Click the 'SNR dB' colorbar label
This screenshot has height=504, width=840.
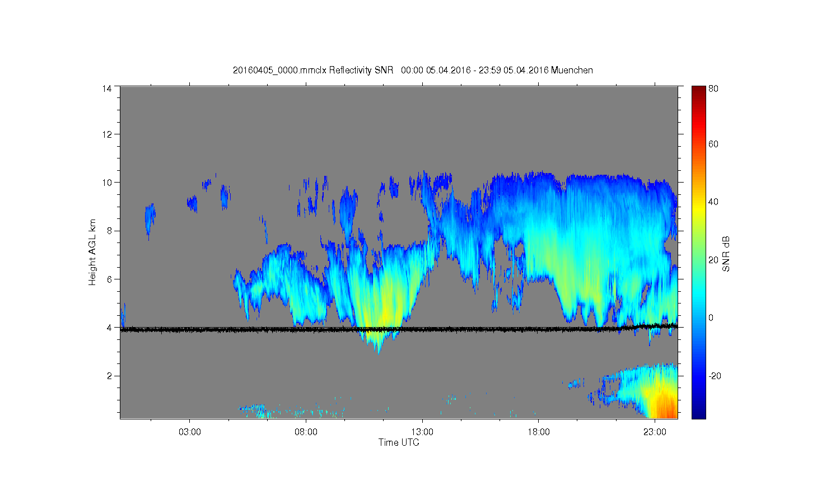pos(726,254)
